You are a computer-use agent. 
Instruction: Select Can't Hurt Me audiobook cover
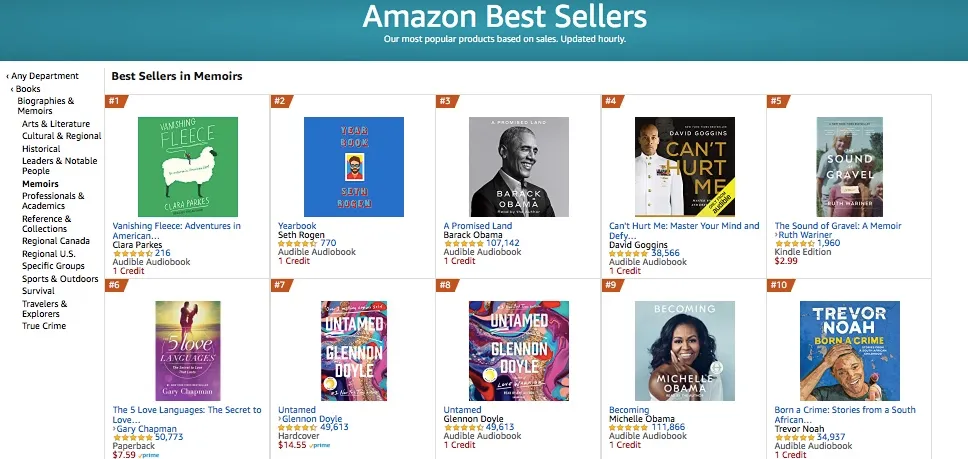click(x=685, y=167)
